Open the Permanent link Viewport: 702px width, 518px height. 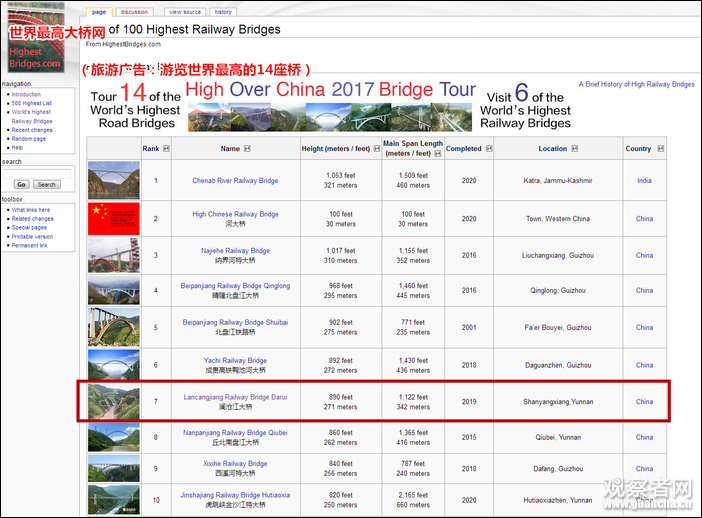point(30,245)
